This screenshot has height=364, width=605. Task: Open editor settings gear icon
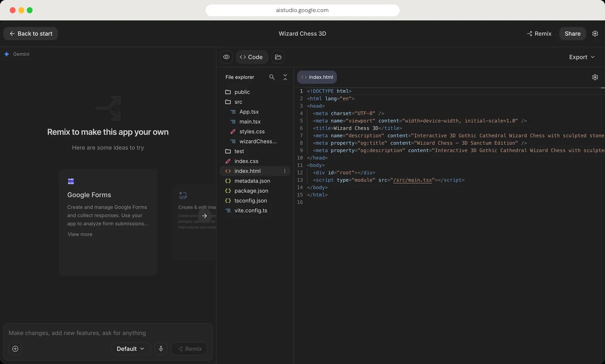coord(595,77)
